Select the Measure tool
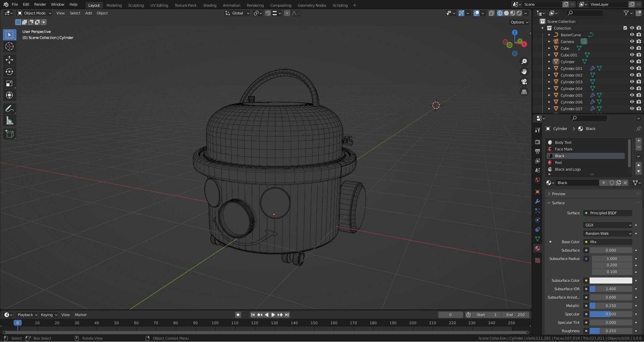644x342 pixels. pyautogui.click(x=9, y=121)
